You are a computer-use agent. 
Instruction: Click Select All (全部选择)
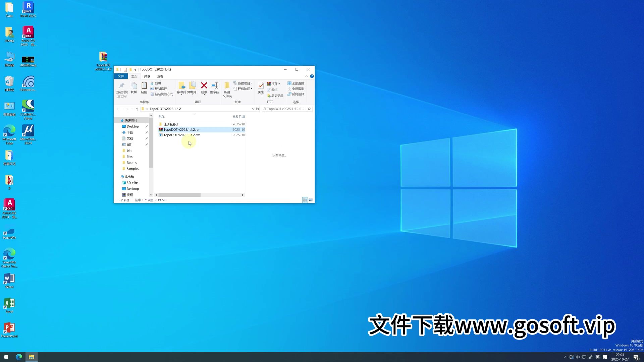pos(296,83)
